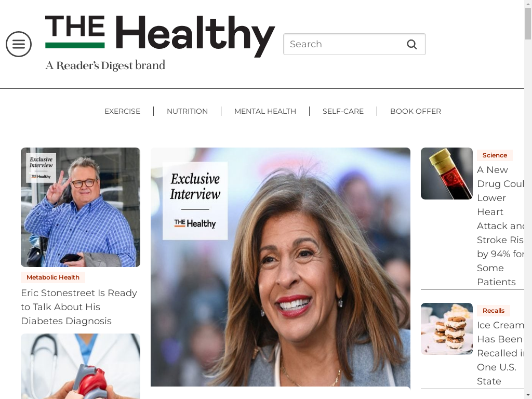The image size is (532, 399).
Task: Select the Book Offer link
Action: 416,111
